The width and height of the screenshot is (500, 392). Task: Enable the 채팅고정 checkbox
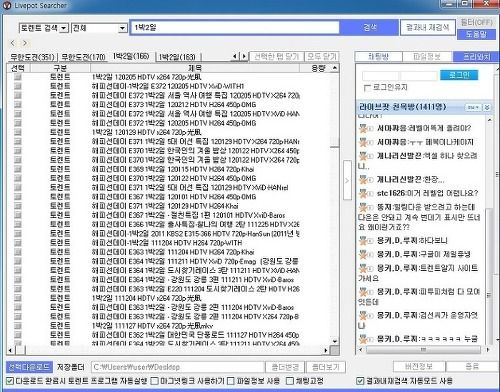pyautogui.click(x=290, y=381)
